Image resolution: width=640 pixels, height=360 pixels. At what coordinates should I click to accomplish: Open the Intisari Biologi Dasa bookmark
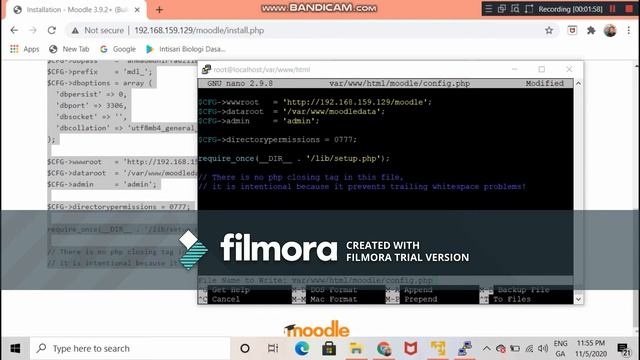coord(185,49)
